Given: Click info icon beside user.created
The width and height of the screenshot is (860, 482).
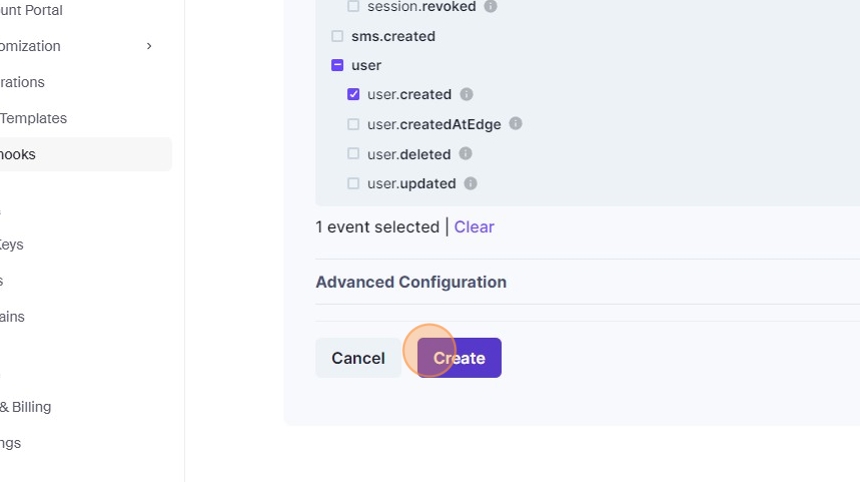Looking at the screenshot, I should click(466, 94).
